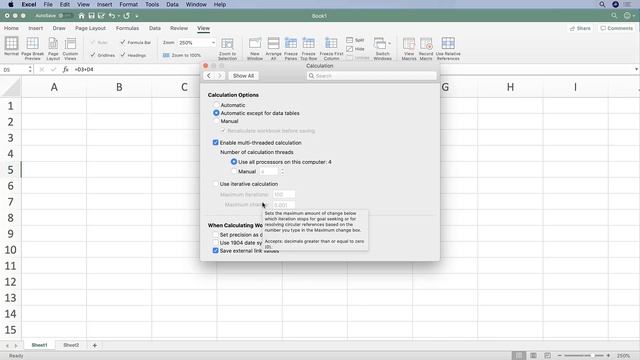Click Home icon in title bar toolbar
This screenshot has height=360, width=640.
(81, 16)
